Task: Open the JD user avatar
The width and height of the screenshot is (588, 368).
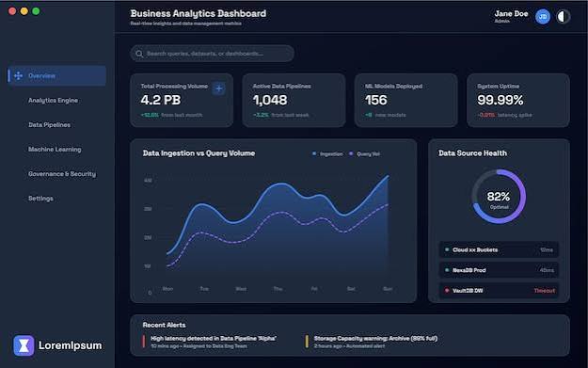Action: click(x=543, y=17)
